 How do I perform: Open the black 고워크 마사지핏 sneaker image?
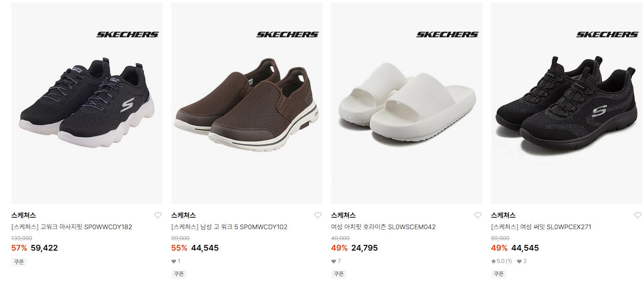coord(87,103)
